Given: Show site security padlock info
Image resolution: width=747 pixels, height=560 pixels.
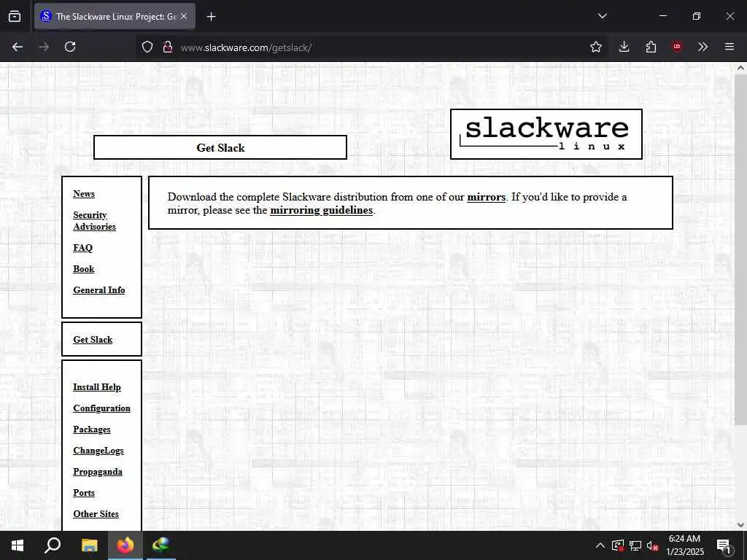Looking at the screenshot, I should click(167, 47).
